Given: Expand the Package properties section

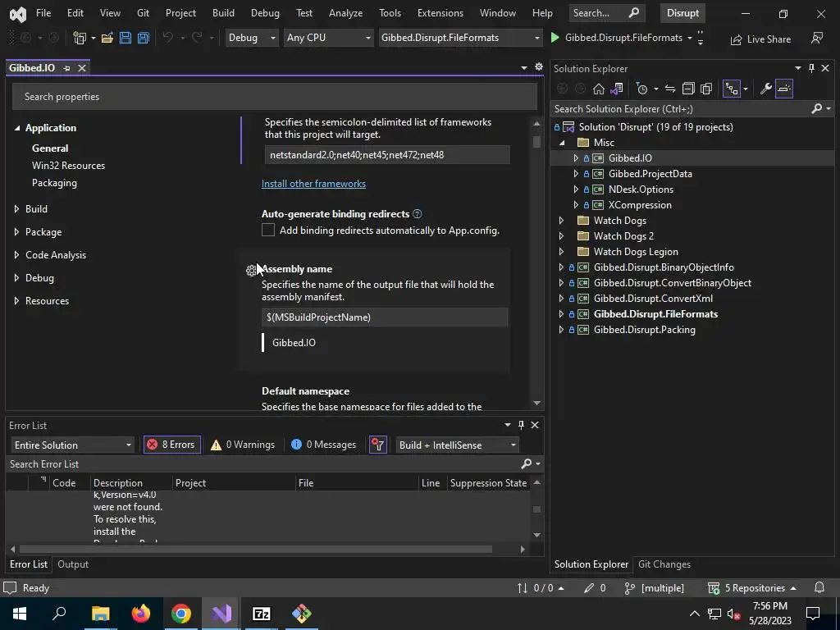Looking at the screenshot, I should pyautogui.click(x=16, y=232).
